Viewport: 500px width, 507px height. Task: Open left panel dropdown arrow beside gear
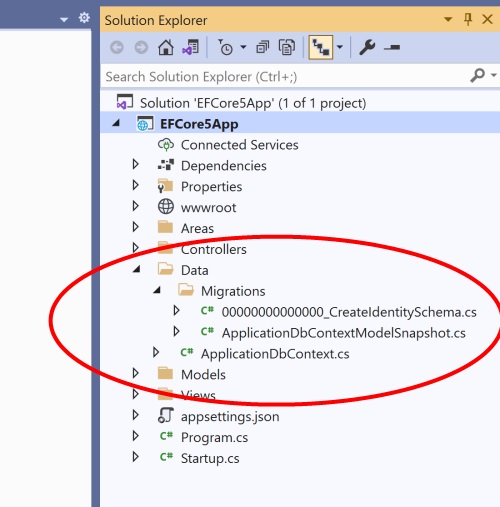point(64,20)
